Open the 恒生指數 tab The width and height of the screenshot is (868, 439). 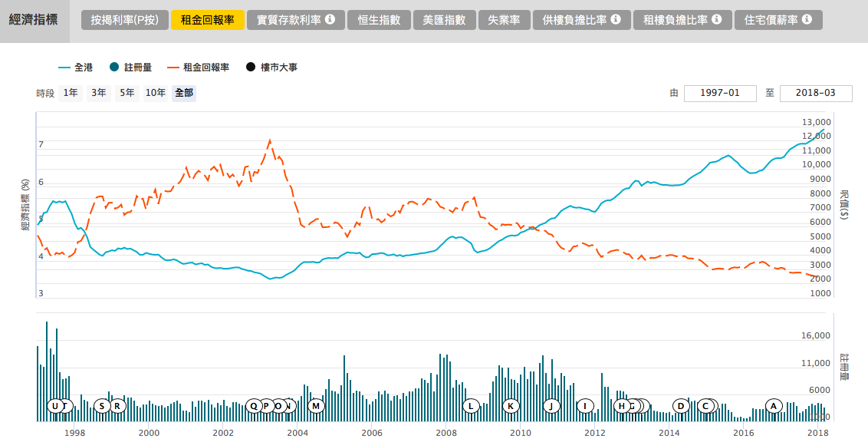380,20
